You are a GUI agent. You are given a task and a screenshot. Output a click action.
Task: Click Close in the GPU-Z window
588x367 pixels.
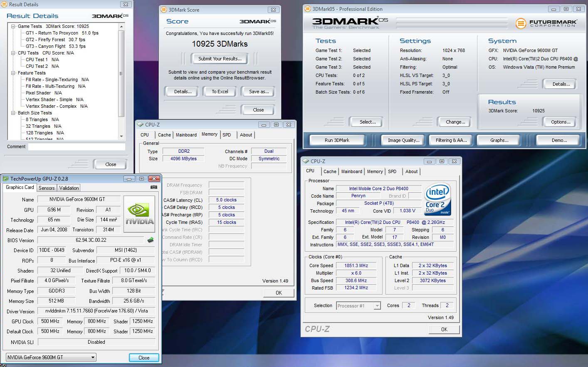pos(144,358)
